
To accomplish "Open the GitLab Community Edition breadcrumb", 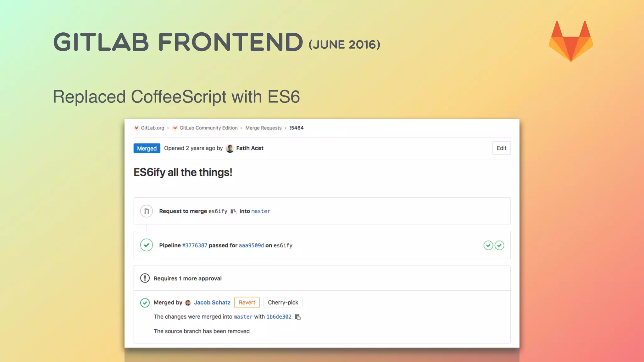I will coord(208,128).
